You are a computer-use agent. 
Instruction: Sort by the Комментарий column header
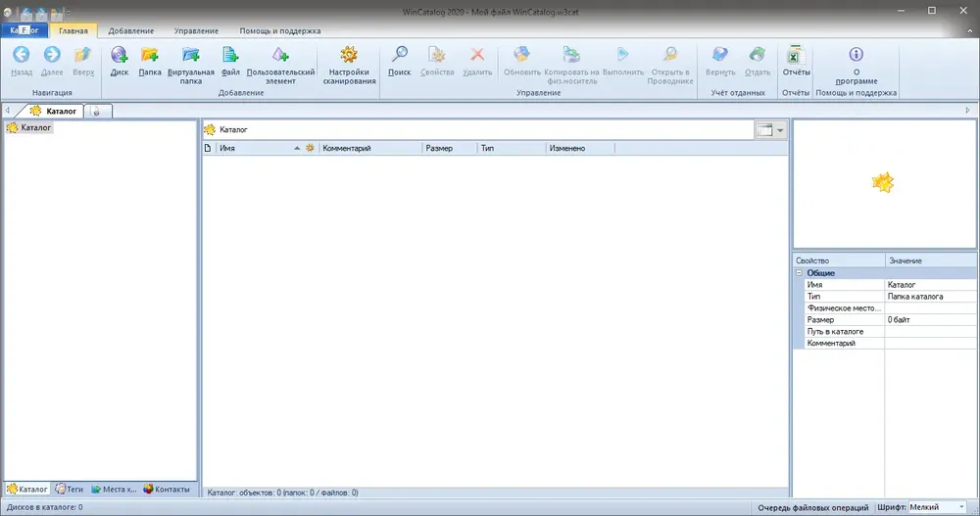(x=370, y=148)
